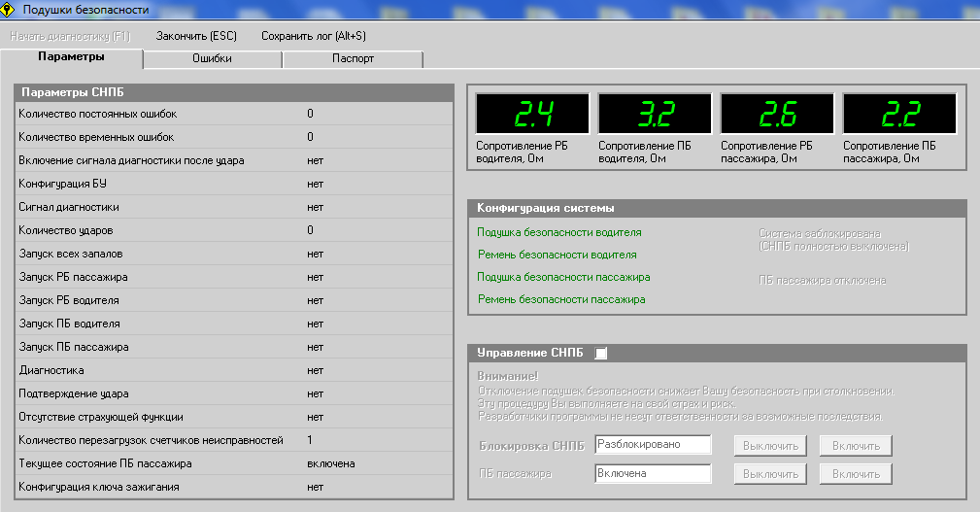980x512 pixels.
Task: Select row Отсутствие страхующей функции
Action: tap(234, 417)
